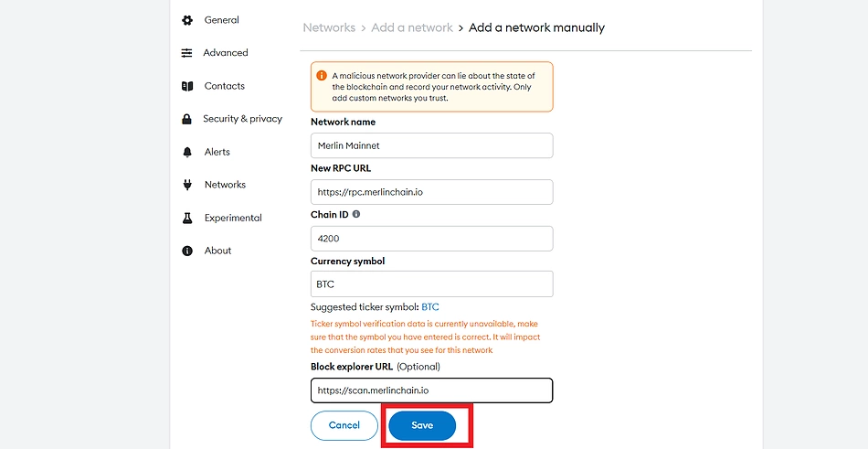Image resolution: width=868 pixels, height=449 pixels.
Task: Go back to Networks breadcrumb
Action: [x=329, y=27]
